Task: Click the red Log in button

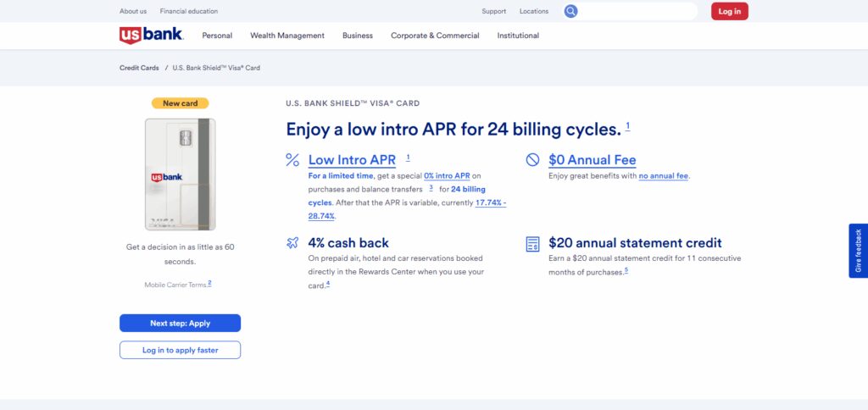Action: tap(730, 11)
